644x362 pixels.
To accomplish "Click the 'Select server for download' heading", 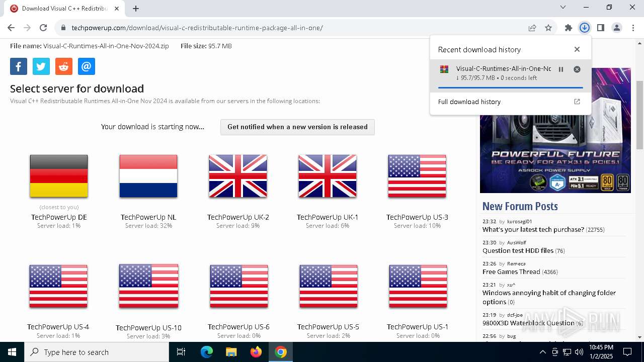I will [77, 88].
